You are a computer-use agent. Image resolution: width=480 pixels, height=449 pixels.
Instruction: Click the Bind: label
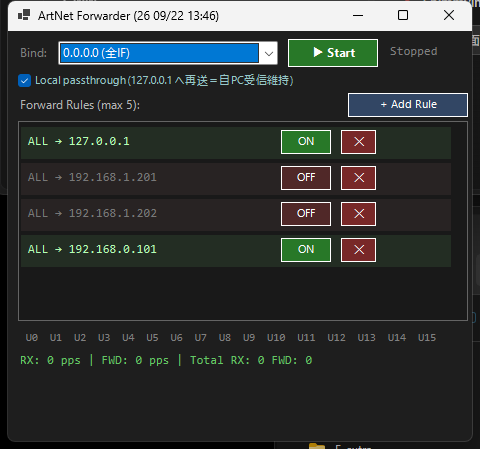pos(34,53)
